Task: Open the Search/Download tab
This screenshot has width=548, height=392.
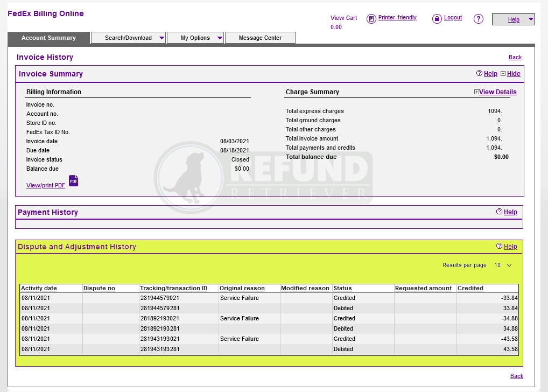Action: pos(128,38)
